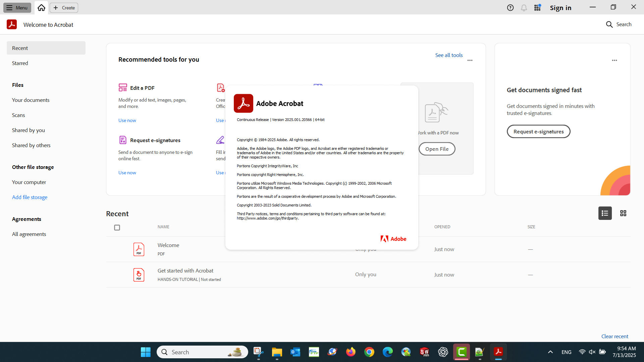Switch Recent files to grid view
This screenshot has height=362, width=644.
623,213
